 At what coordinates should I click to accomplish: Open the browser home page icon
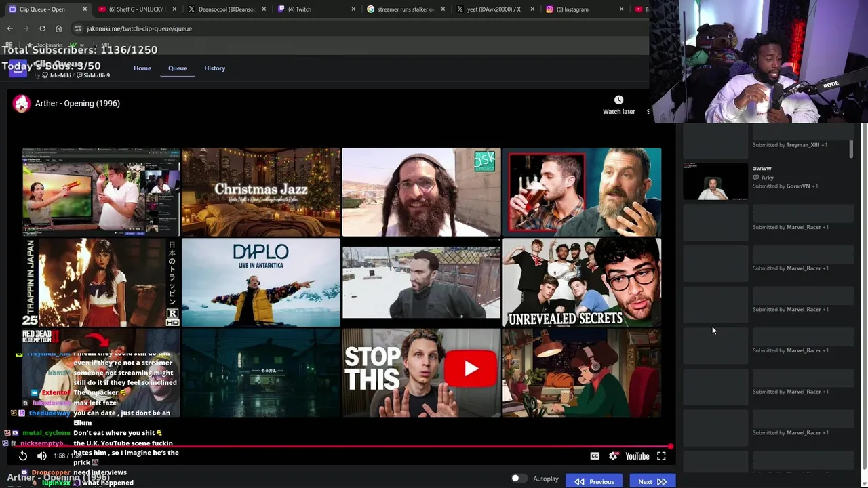point(58,28)
